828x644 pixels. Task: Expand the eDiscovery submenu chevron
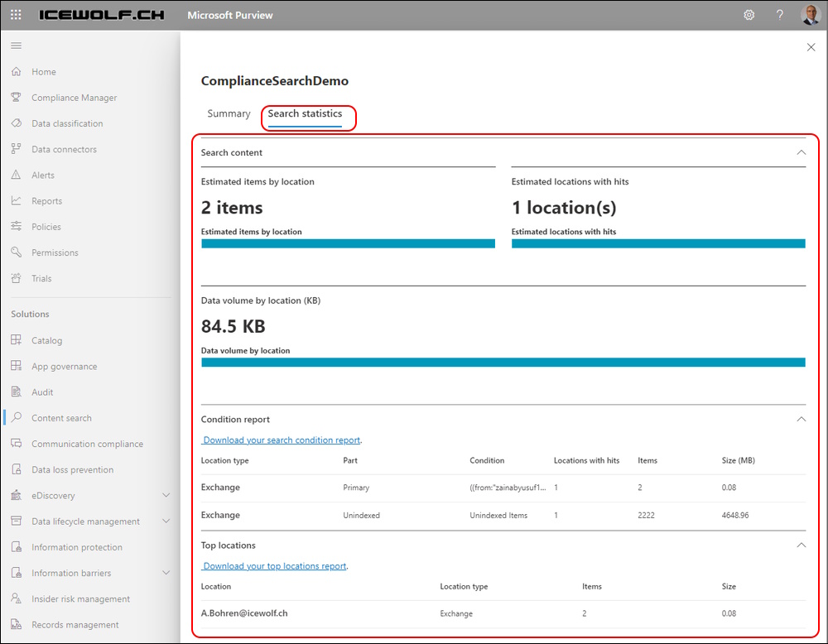pyautogui.click(x=166, y=496)
